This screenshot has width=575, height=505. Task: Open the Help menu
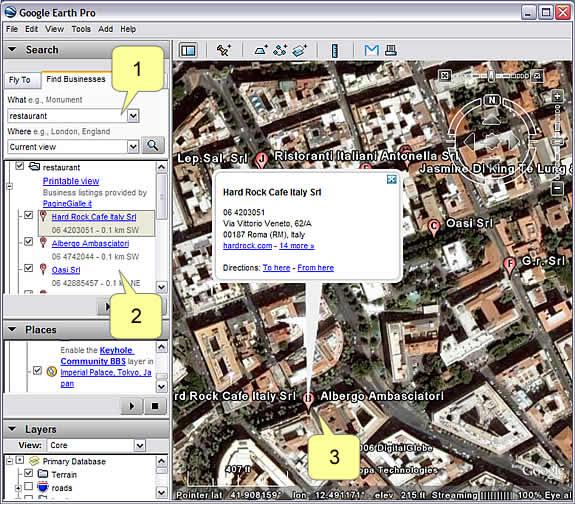128,29
